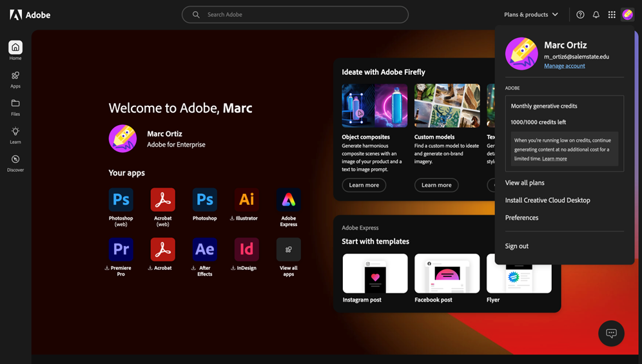642x364 pixels.
Task: Select the Facebook post template
Action: click(x=447, y=274)
